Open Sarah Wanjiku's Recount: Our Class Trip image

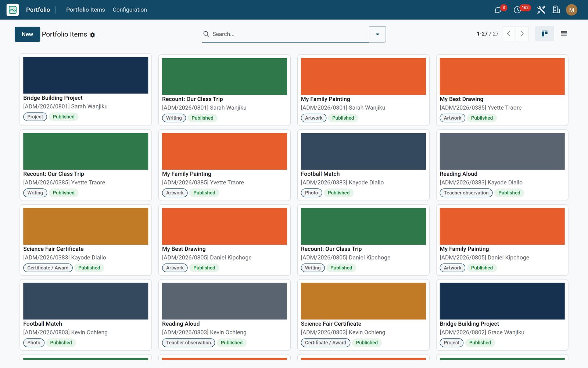(225, 77)
